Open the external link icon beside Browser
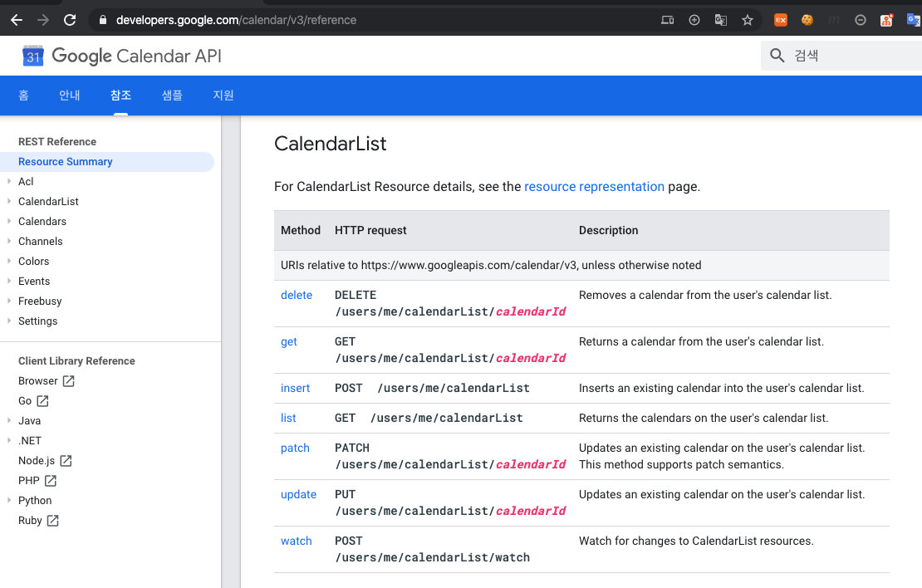922x588 pixels. [x=69, y=381]
